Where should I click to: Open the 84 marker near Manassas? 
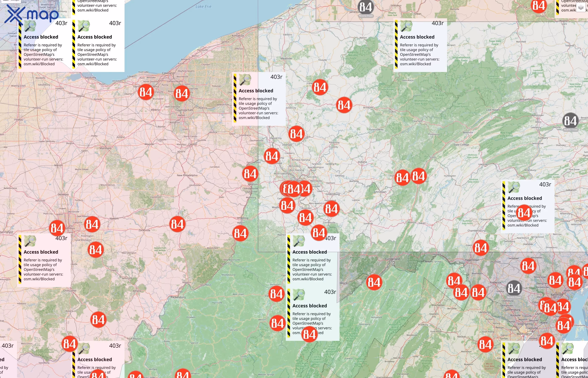click(486, 345)
